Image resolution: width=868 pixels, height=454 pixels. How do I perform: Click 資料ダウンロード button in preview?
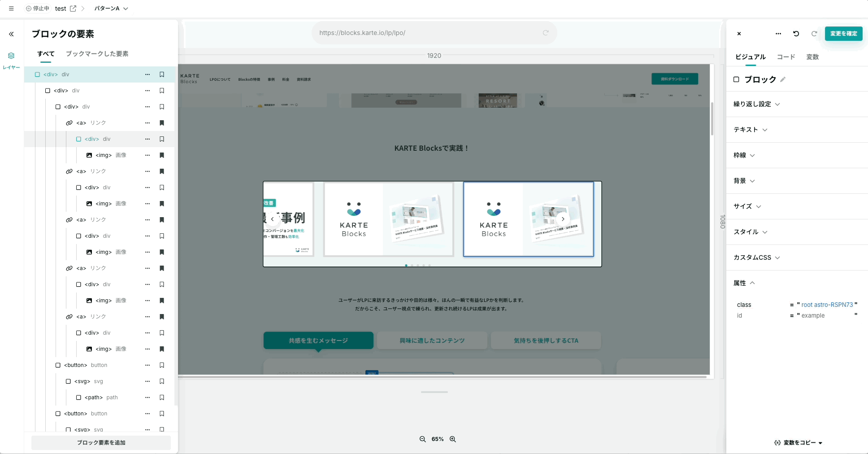(675, 79)
